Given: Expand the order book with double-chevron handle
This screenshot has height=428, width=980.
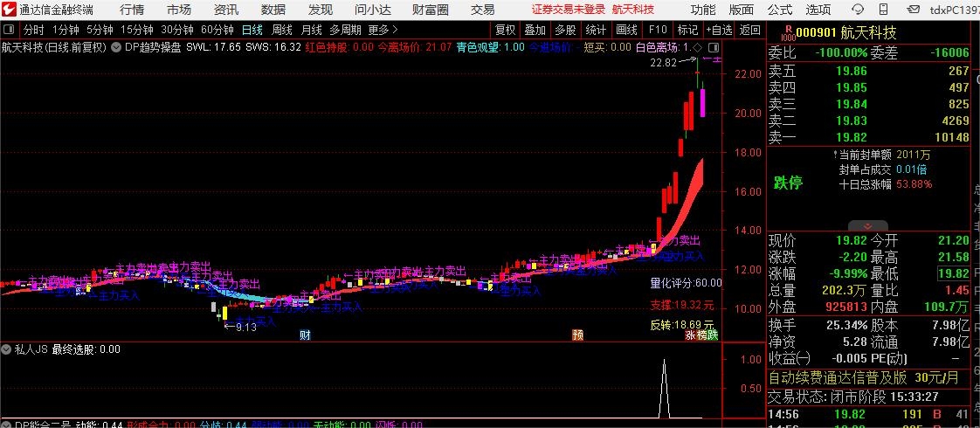Looking at the screenshot, I should [x=867, y=226].
